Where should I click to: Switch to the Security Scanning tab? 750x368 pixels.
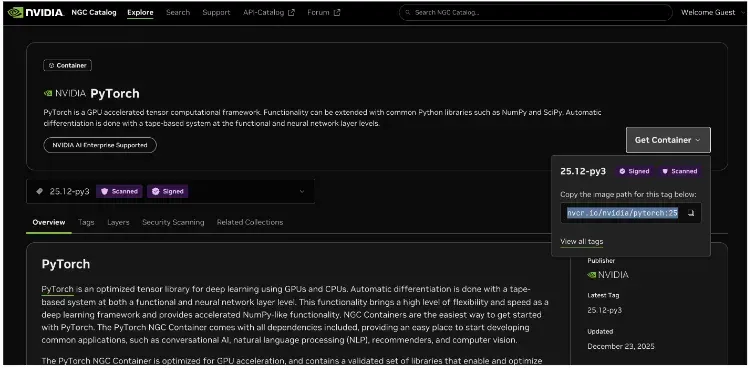click(x=173, y=223)
